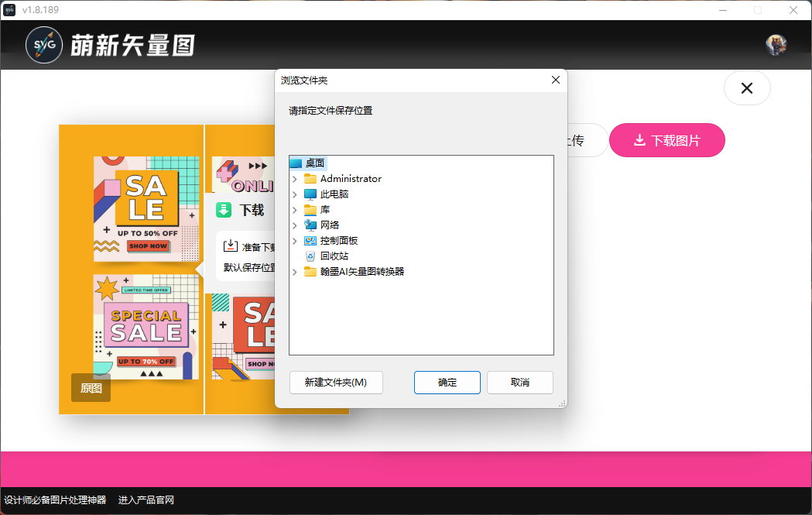The image size is (812, 515).
Task: Expand the 网络 tree node
Action: click(295, 225)
